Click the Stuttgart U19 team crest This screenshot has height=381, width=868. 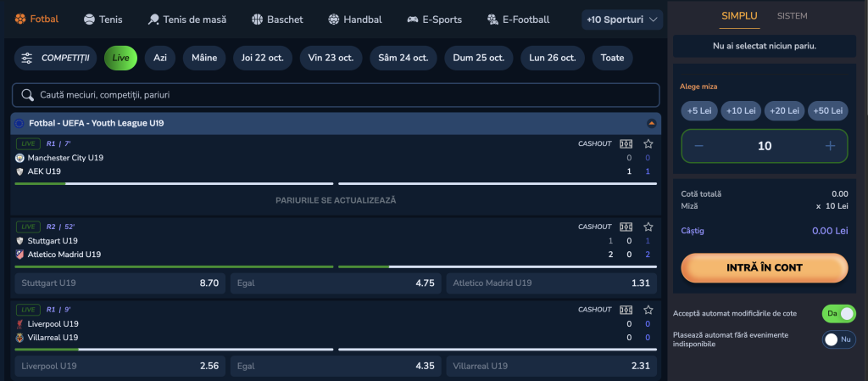20,241
